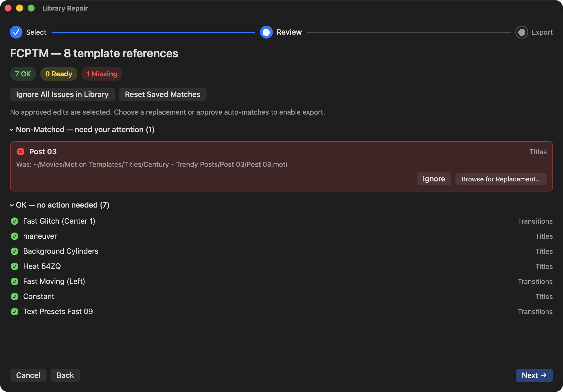Filter by the 1 Missing badge

click(x=102, y=74)
